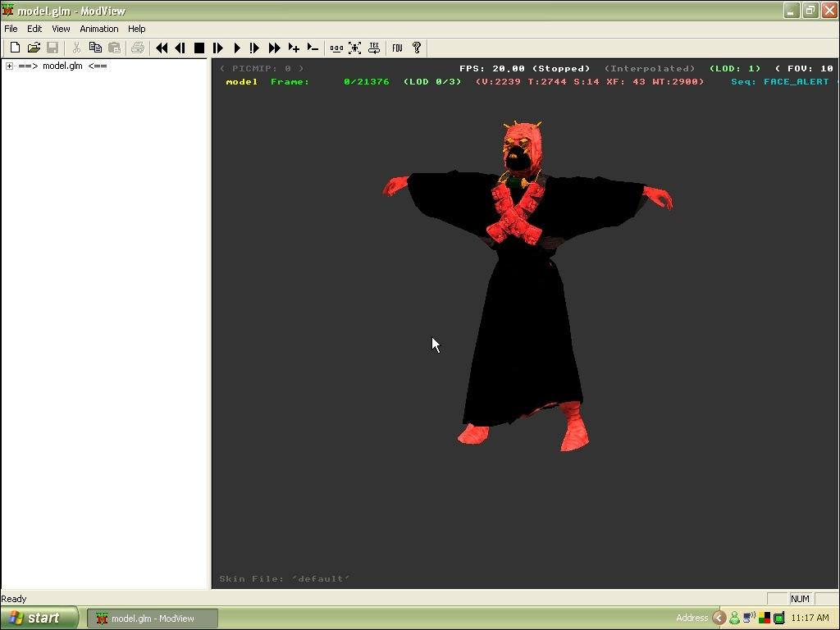Viewport: 840px width, 630px height.
Task: Click the Help question mark icon
Action: tap(416, 48)
